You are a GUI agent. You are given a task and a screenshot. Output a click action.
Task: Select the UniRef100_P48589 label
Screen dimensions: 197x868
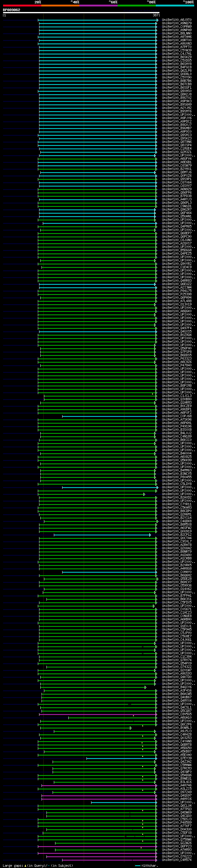(x=177, y=822)
